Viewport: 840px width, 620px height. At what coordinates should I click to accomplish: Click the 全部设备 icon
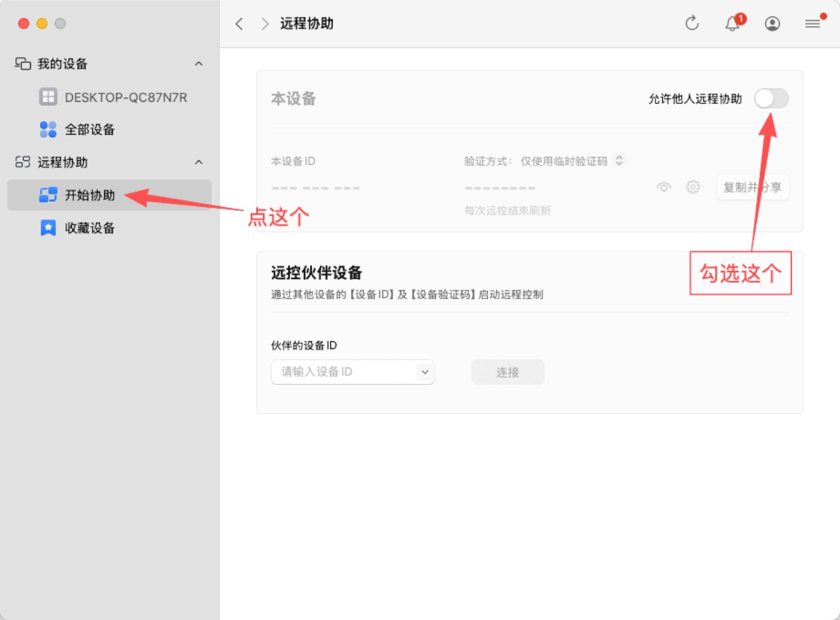pyautogui.click(x=48, y=129)
